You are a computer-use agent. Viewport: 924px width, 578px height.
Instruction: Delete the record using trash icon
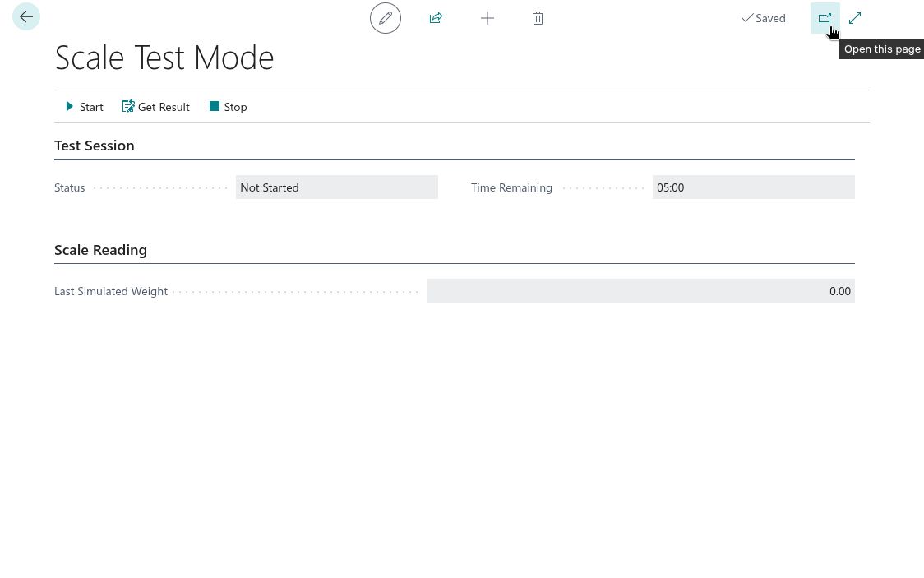[x=538, y=18]
